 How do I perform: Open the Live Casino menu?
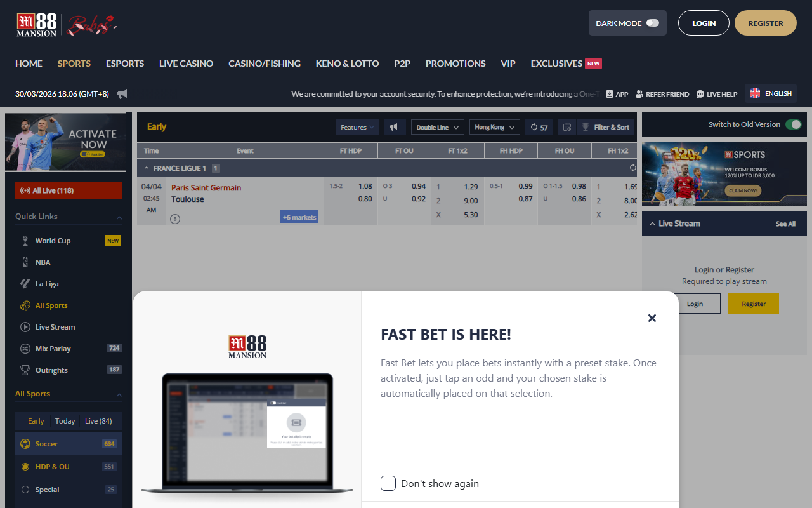click(x=186, y=63)
